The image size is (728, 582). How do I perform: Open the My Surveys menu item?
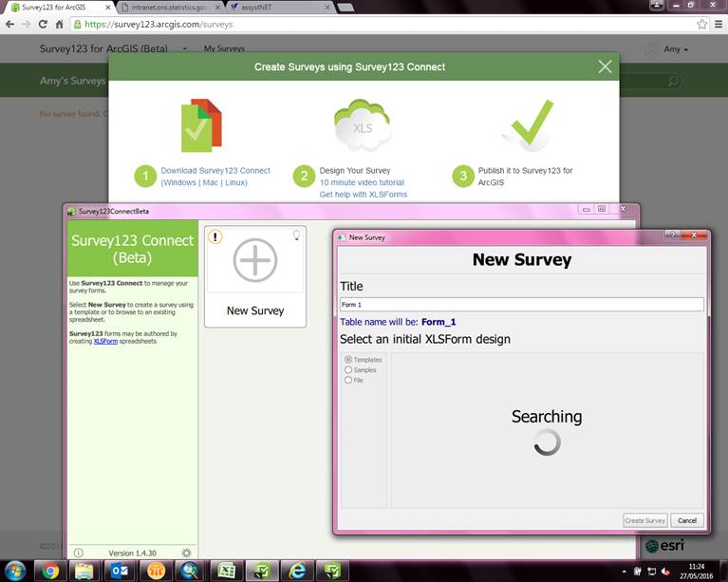[224, 48]
